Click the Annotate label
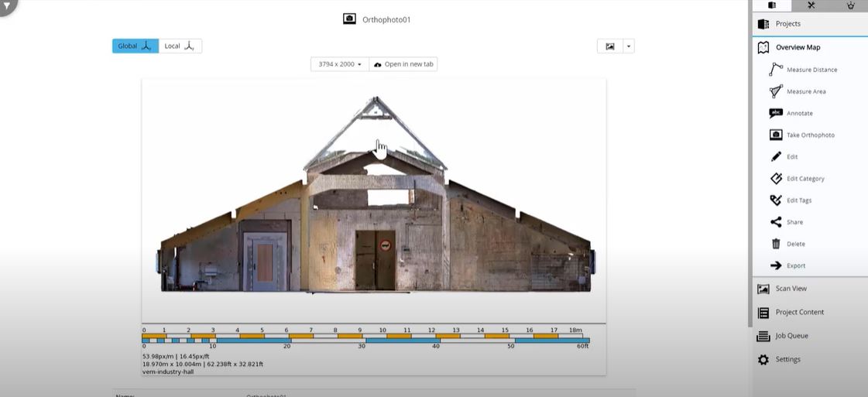The image size is (868, 397). point(799,113)
